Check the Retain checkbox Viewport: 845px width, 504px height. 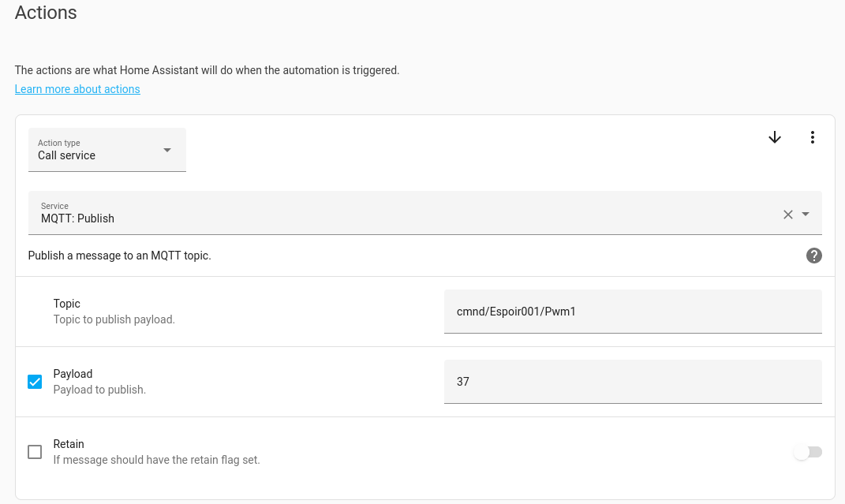(x=35, y=452)
